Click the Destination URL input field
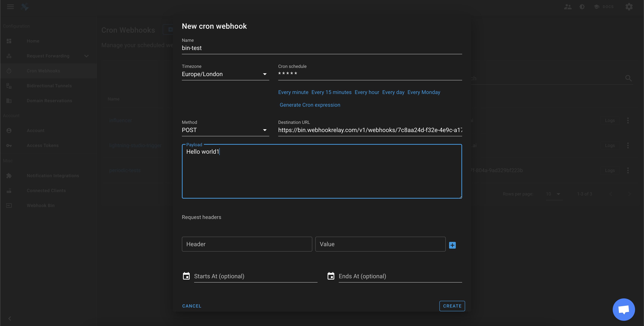The height and width of the screenshot is (326, 644). tap(370, 130)
